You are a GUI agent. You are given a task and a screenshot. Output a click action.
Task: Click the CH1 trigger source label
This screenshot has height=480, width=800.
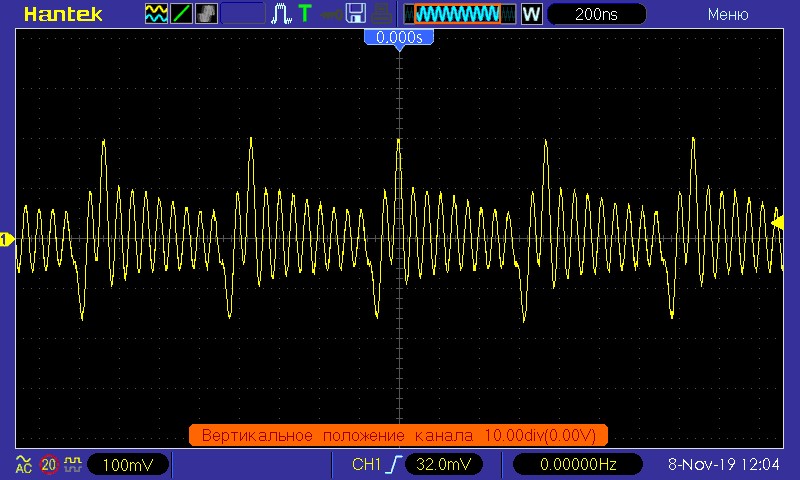coord(366,464)
